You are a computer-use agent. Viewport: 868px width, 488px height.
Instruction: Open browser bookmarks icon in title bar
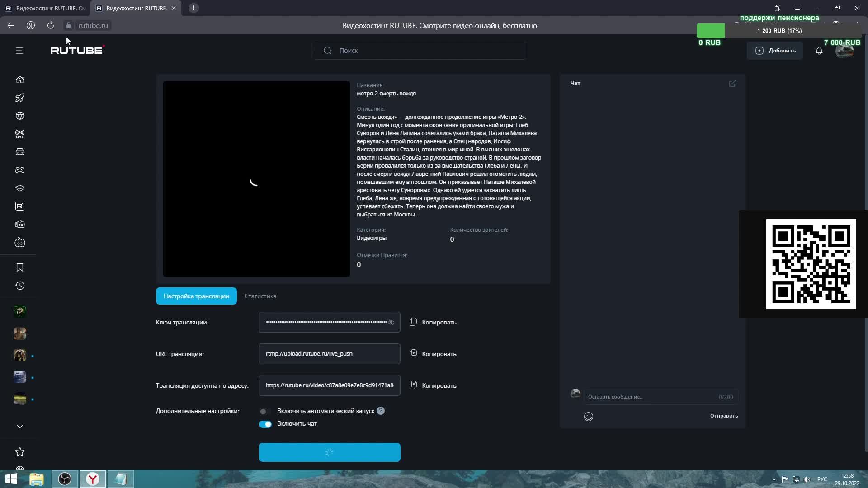point(778,8)
